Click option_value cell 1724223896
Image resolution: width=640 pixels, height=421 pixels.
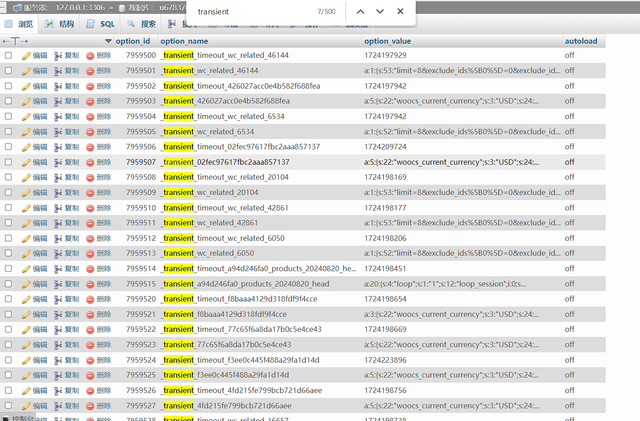385,360
